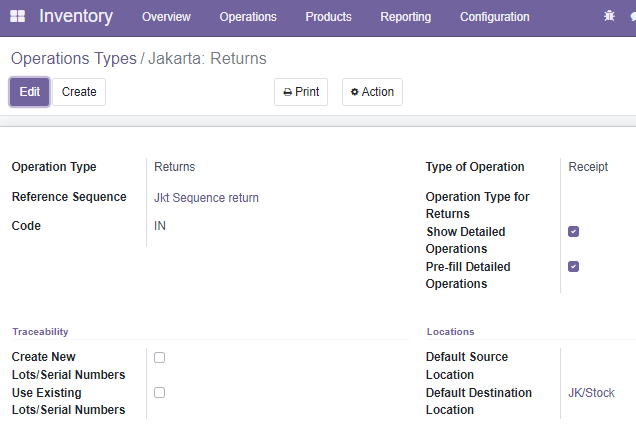Viewport: 636px width, 435px height.
Task: Click the debug bug icon
Action: tap(609, 16)
